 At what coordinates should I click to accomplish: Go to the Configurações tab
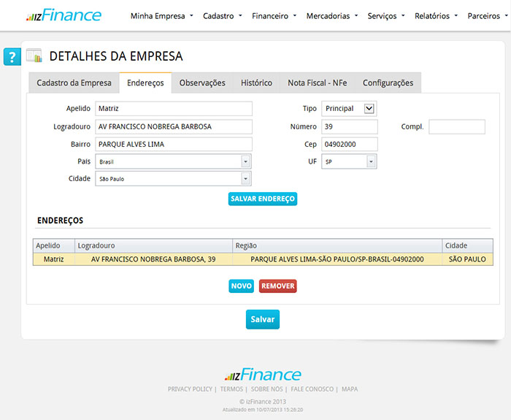(x=388, y=83)
